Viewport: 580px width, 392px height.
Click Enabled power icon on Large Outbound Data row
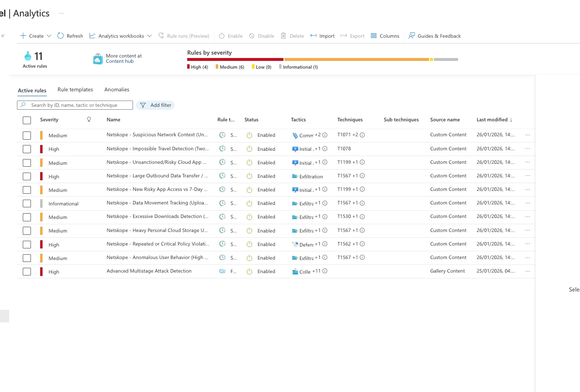click(x=249, y=176)
